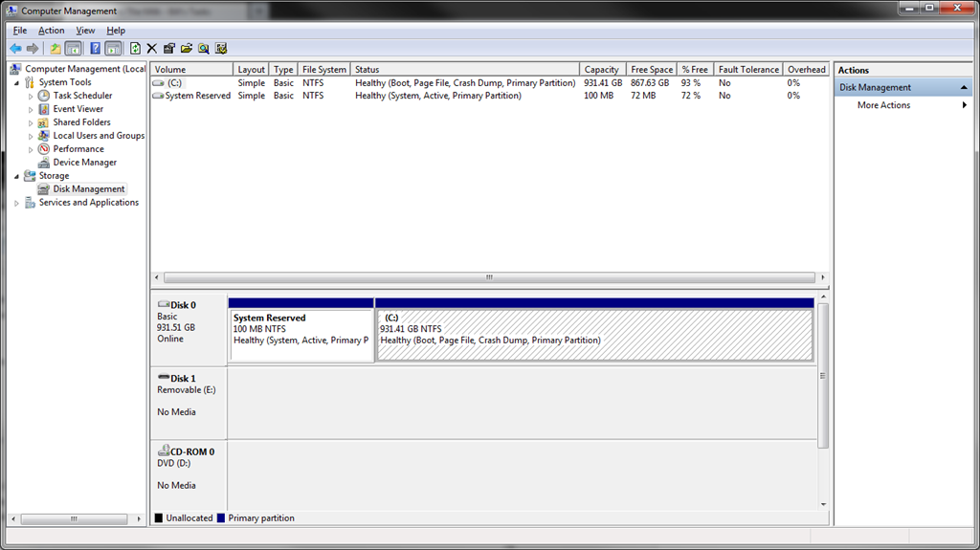The height and width of the screenshot is (550, 980).
Task: Expand the Event Viewer node
Action: (31, 109)
